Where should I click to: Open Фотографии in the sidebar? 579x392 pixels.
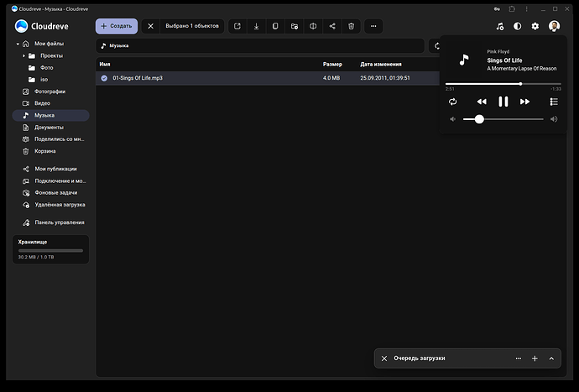pyautogui.click(x=50, y=91)
